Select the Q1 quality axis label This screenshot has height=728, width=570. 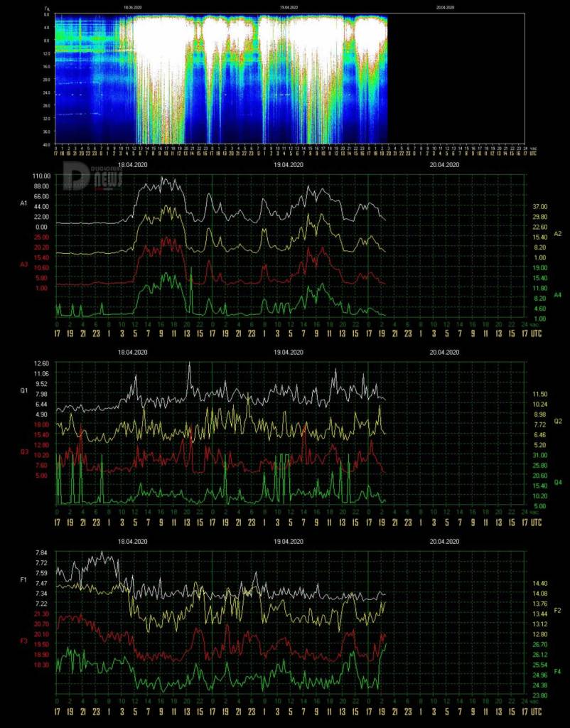click(x=23, y=391)
